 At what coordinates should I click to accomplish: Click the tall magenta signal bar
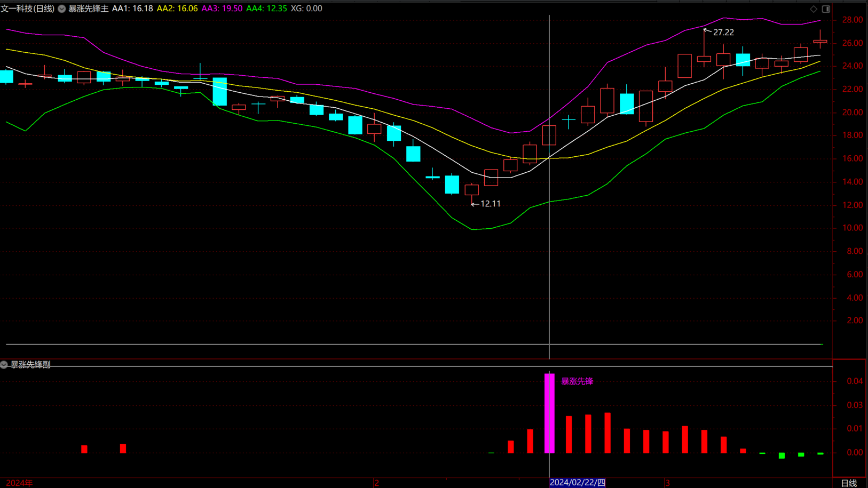[x=549, y=413]
